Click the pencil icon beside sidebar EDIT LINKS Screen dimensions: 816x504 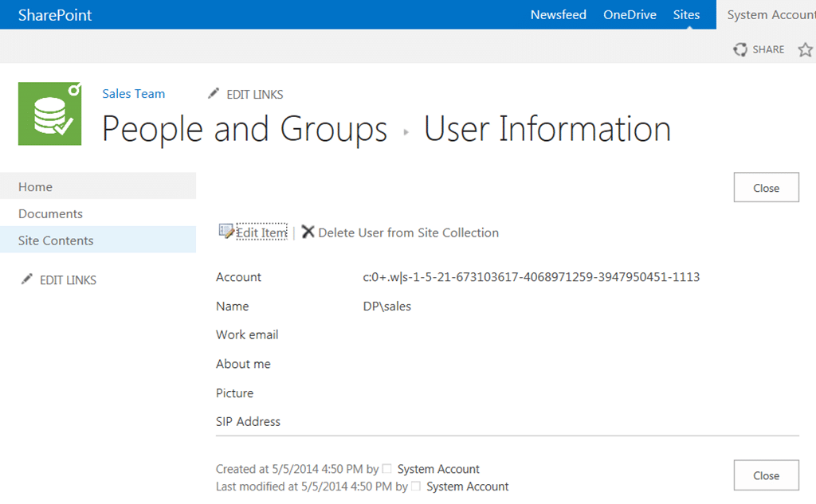click(26, 279)
